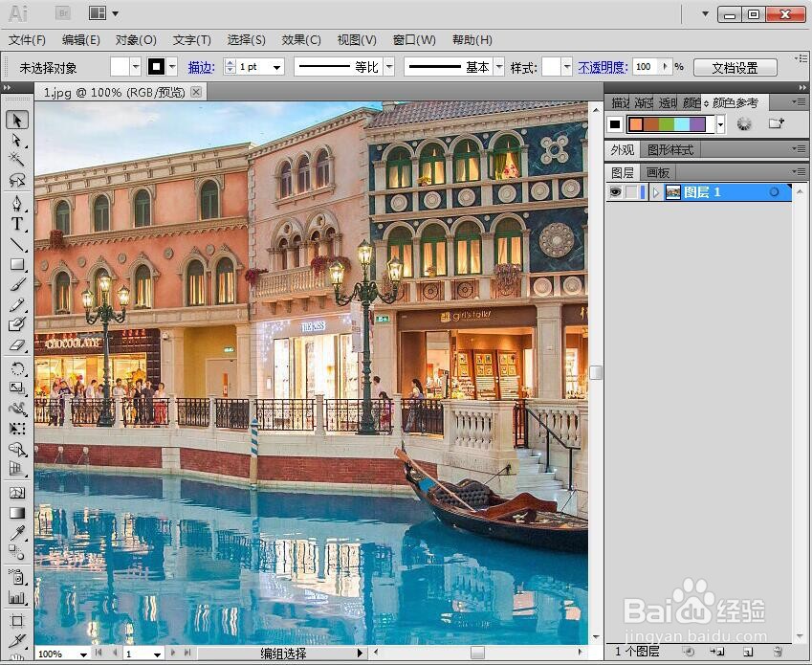The image size is (812, 665).
Task: Select the Pen tool
Action: 17,203
